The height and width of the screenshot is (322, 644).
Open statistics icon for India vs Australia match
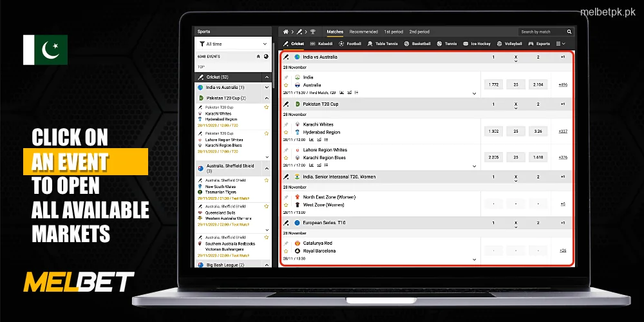[343, 93]
